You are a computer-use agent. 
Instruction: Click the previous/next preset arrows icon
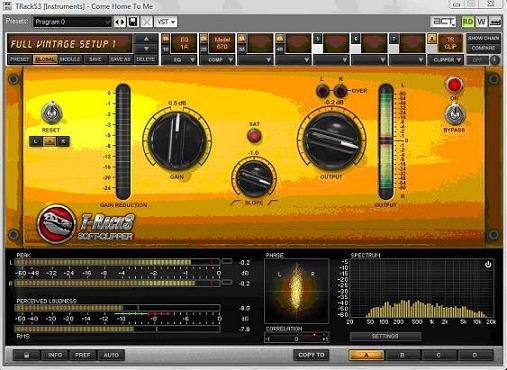tap(120, 22)
